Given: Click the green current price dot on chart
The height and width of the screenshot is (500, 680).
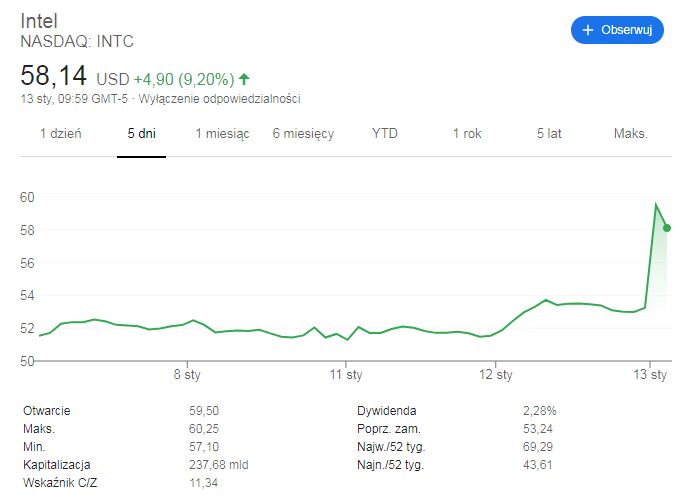Looking at the screenshot, I should pos(667,228).
